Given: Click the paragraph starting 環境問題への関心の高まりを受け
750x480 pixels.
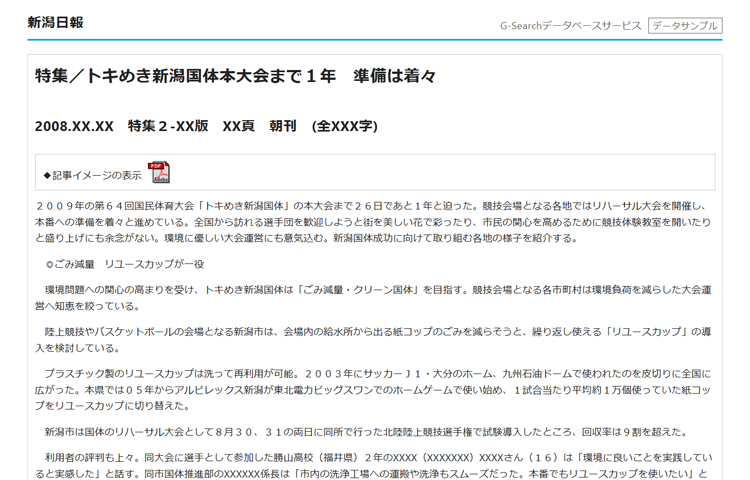Looking at the screenshot, I should coord(373,297).
